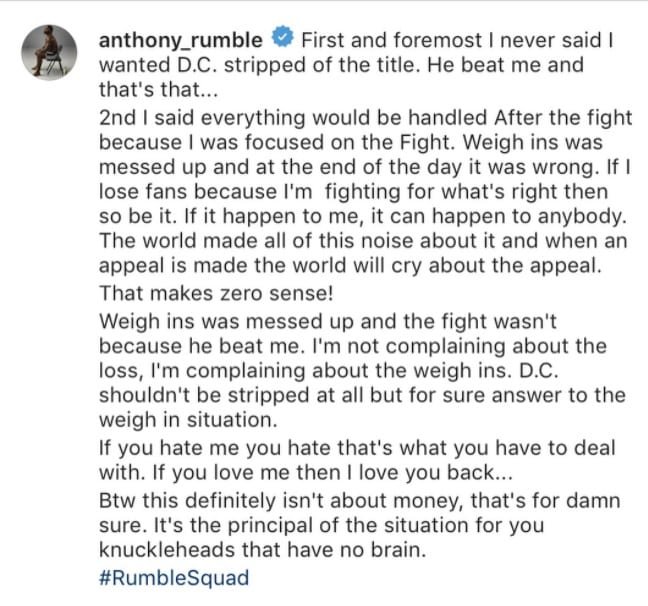Click the line "knuckleheads that have no brain."
The height and width of the screenshot is (606, 648).
point(262,550)
